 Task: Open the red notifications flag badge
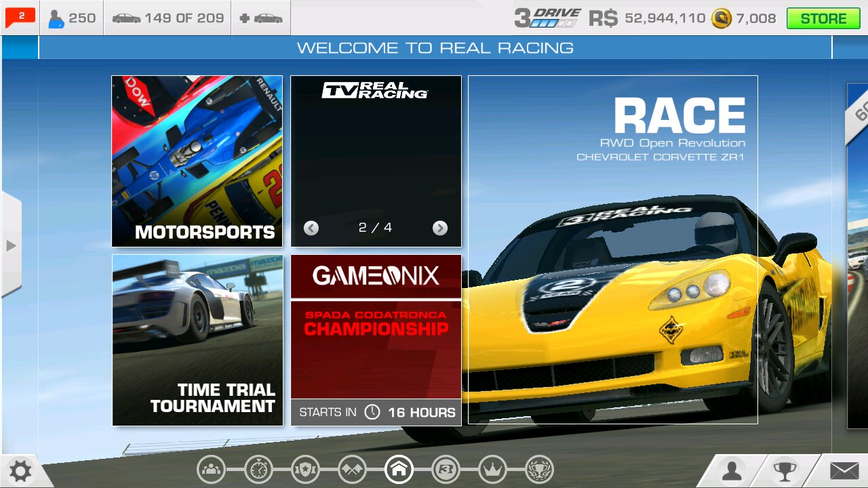pyautogui.click(x=20, y=18)
